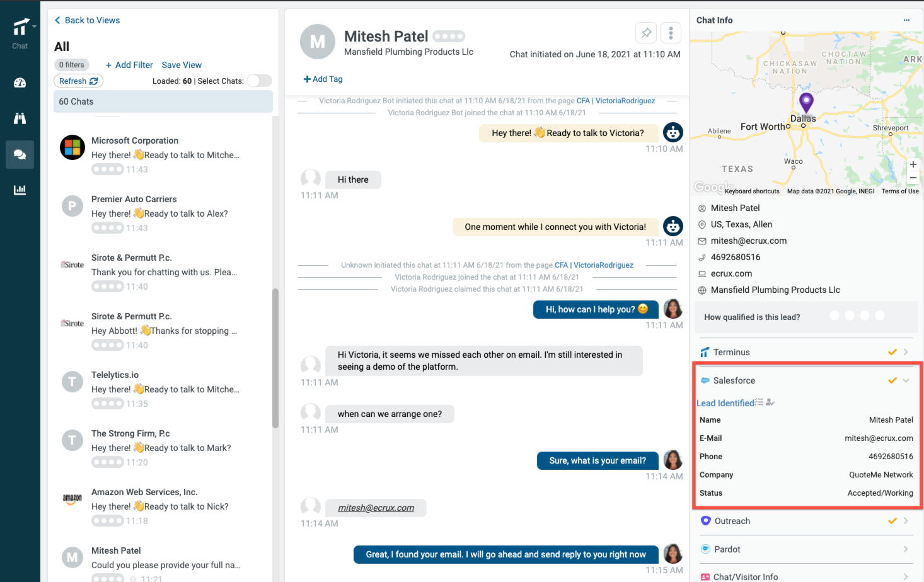Collapse the Salesforce section chevron
Viewport: 924px width, 582px height.
[906, 380]
